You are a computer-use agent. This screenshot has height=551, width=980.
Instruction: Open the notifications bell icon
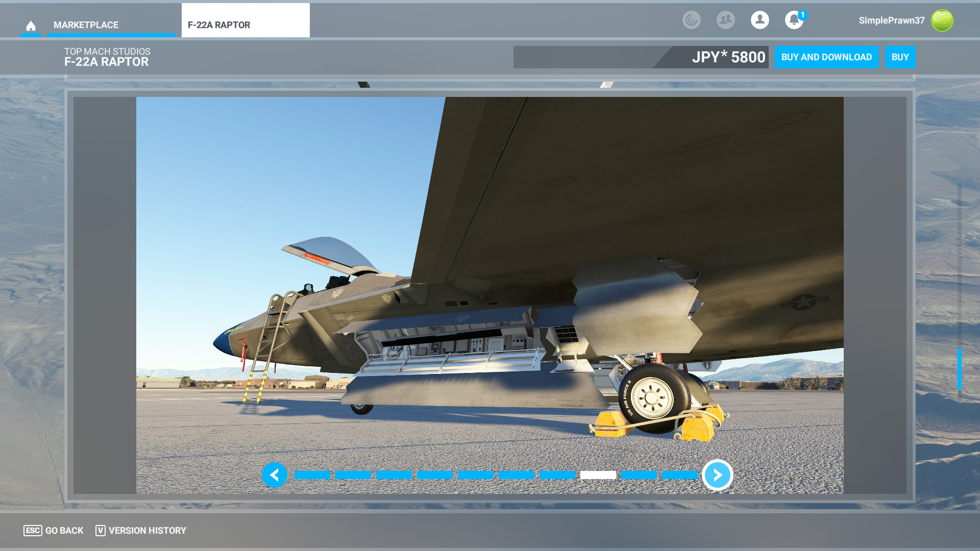794,20
